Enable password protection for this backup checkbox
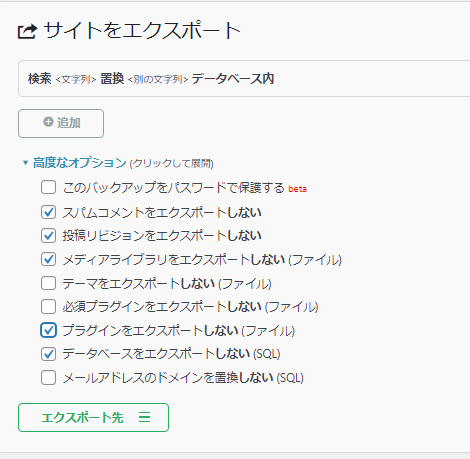 (48, 187)
